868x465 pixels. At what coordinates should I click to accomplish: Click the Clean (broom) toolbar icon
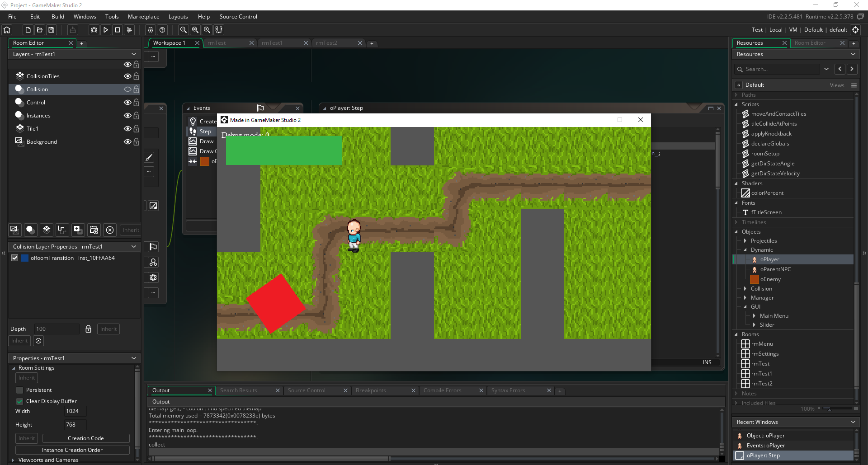pyautogui.click(x=129, y=30)
